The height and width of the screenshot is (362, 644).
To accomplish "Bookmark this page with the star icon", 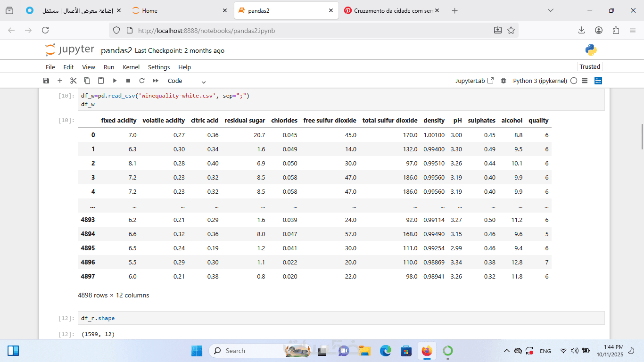I will pos(511,30).
